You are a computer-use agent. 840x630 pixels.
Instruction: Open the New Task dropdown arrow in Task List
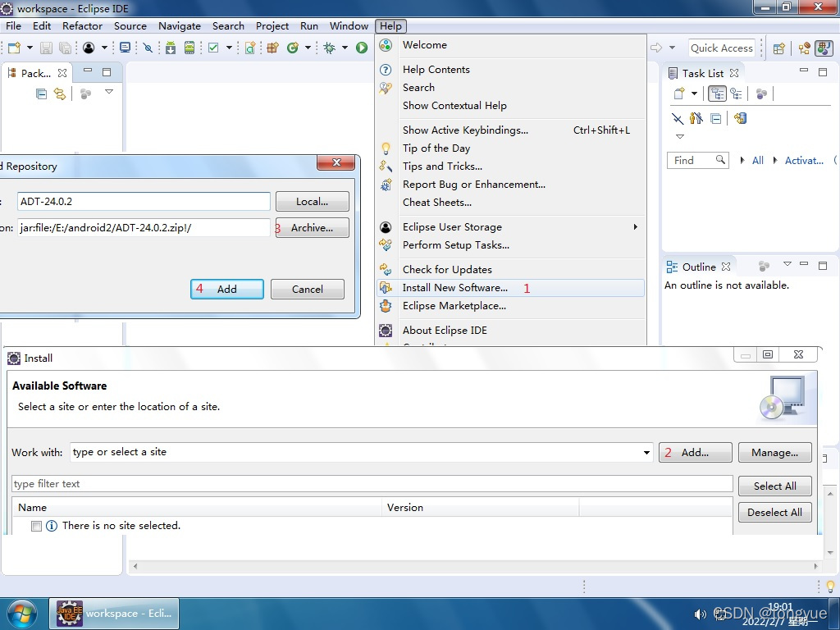(x=694, y=94)
